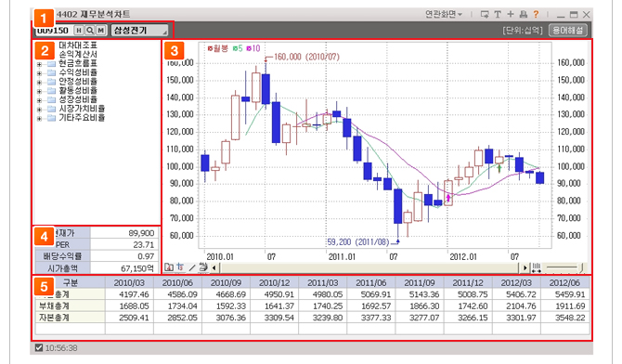The width and height of the screenshot is (622, 364).
Task: Click the printer icon in title bar
Action: pos(524,15)
